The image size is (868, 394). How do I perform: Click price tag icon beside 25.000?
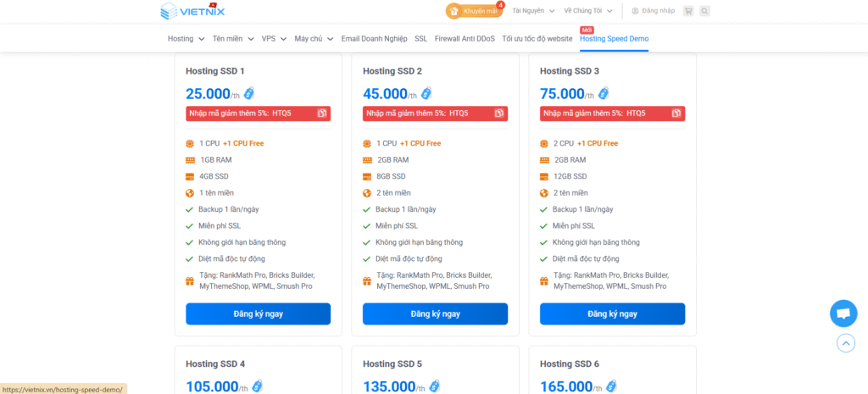(x=249, y=94)
